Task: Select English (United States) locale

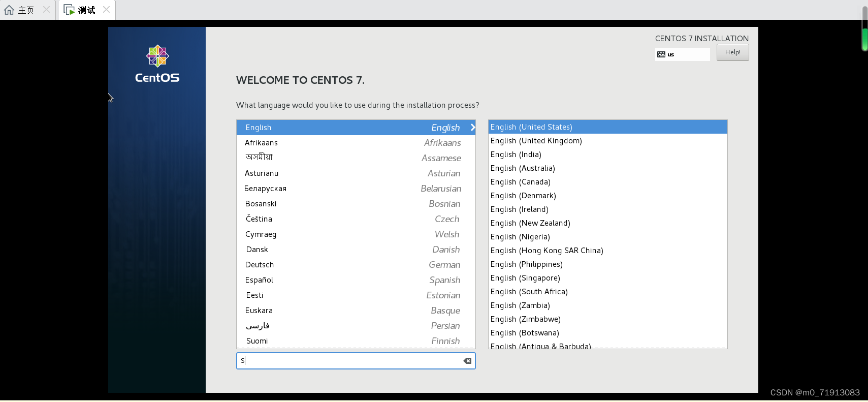Action: 608,127
